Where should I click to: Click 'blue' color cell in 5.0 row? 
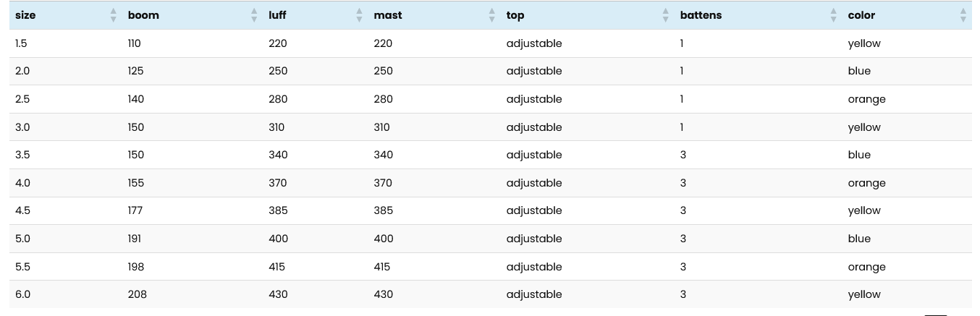859,239
